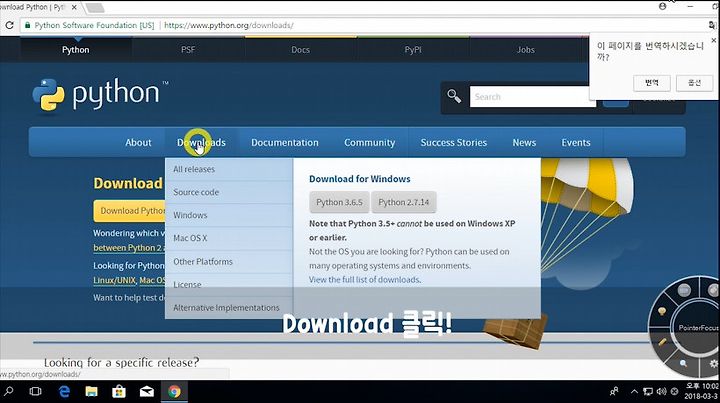Screen dimensions: 720x403
Task: Expand hidden system tray icons
Action: 634,392
